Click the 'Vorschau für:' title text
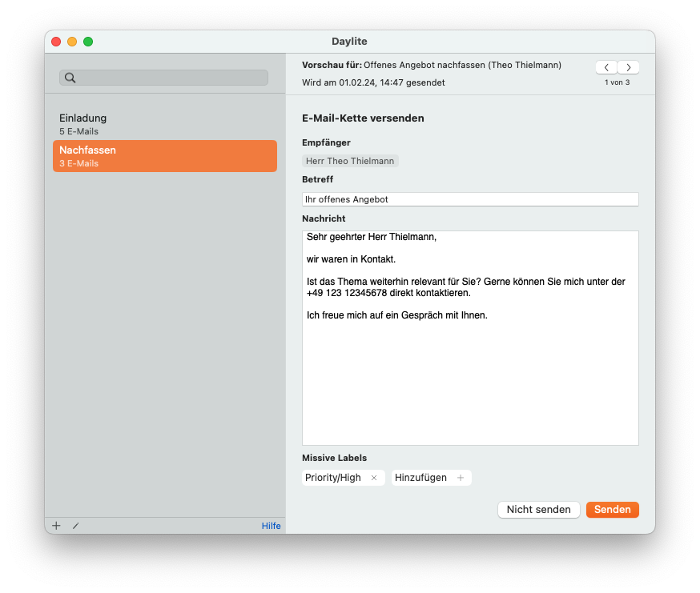This screenshot has width=700, height=593. [x=332, y=65]
